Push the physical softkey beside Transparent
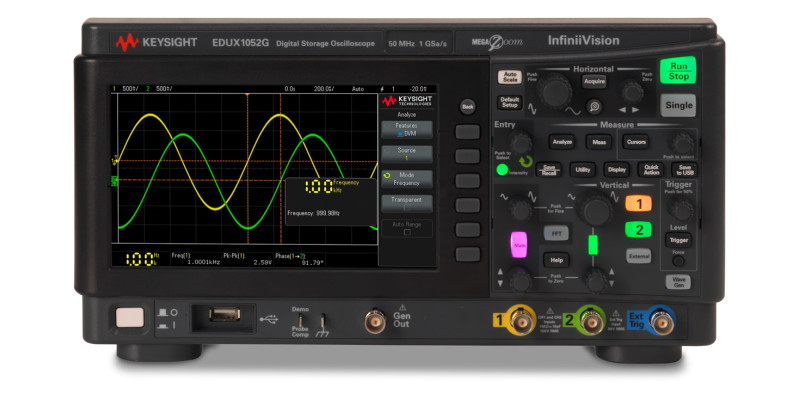The image size is (800, 400). pos(467,205)
